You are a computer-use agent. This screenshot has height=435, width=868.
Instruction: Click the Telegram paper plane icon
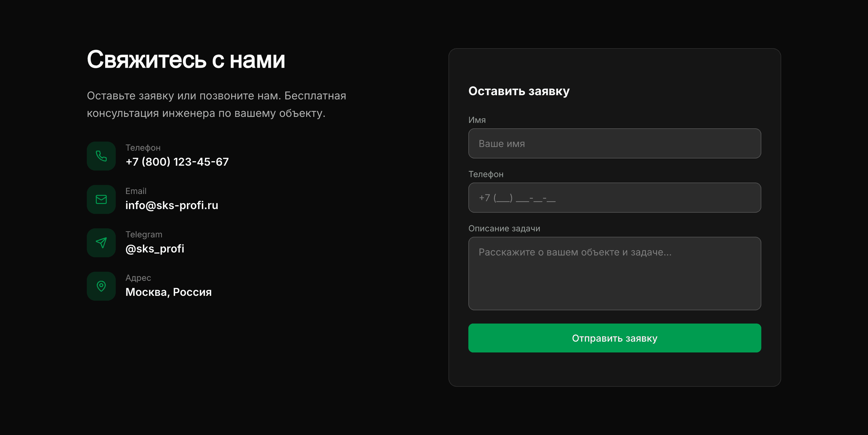click(x=101, y=243)
